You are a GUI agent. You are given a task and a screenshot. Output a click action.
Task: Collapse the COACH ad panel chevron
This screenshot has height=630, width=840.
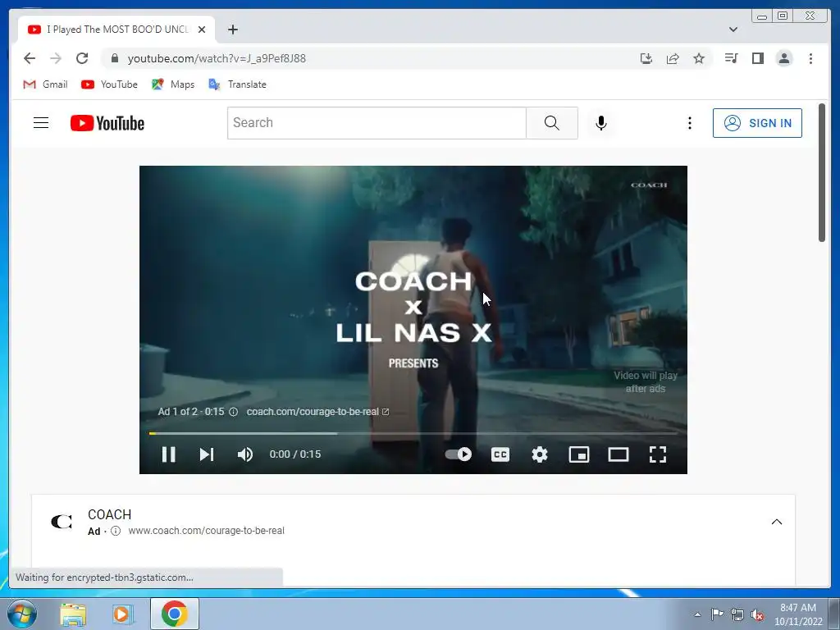(776, 522)
